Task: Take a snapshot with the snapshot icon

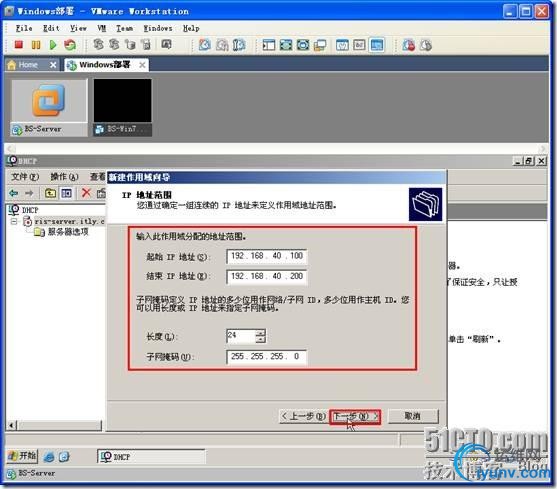Action: 205,45
